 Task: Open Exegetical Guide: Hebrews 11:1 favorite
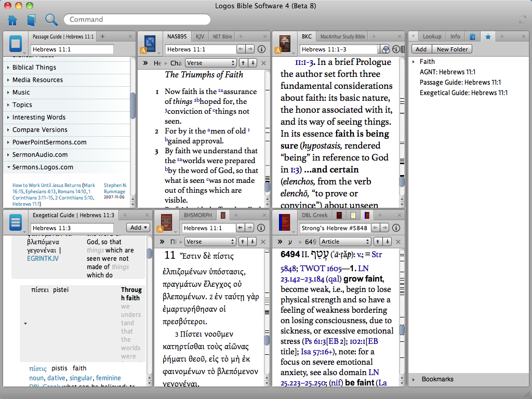click(x=463, y=93)
